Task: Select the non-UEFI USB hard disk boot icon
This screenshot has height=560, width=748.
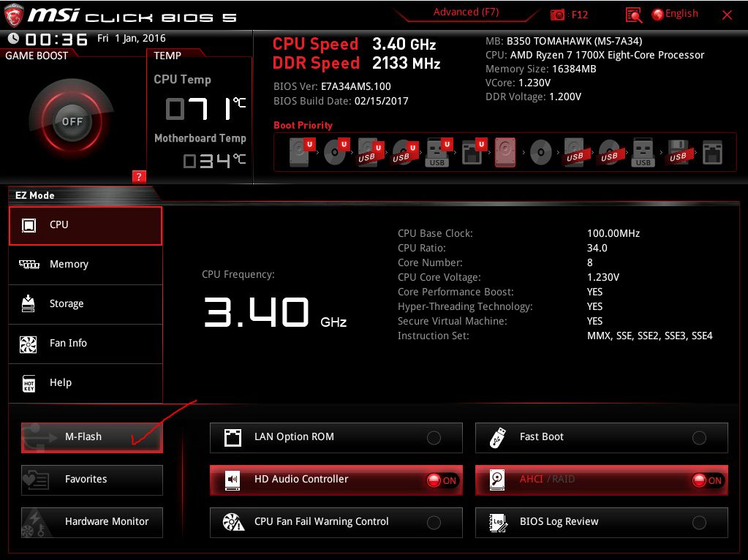Action: [x=575, y=153]
